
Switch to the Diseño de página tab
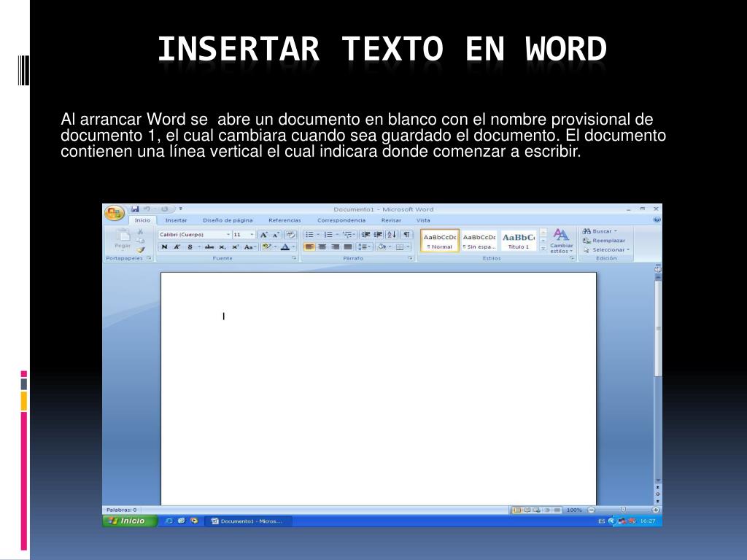click(x=228, y=220)
